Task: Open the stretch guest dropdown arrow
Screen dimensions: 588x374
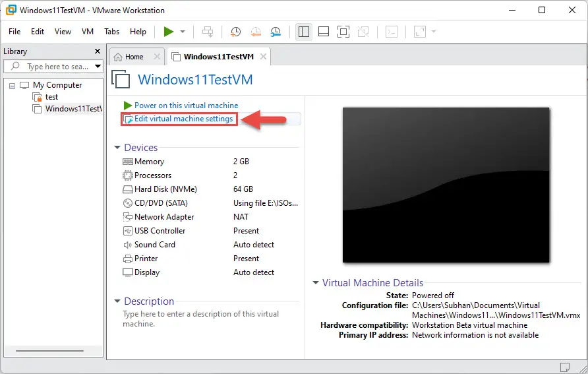Action: pos(434,32)
